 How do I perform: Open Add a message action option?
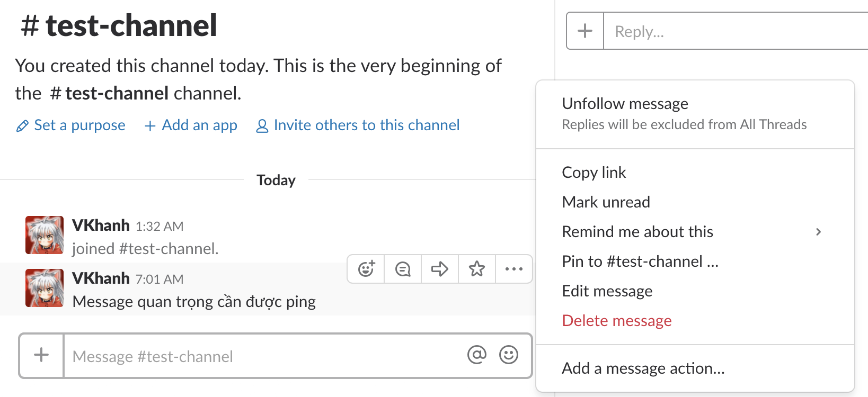pos(643,368)
